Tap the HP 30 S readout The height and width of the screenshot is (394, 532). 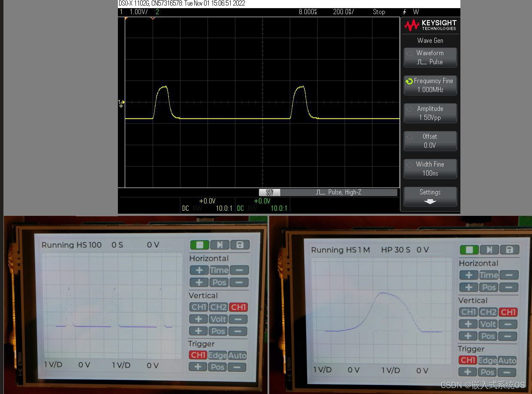(396, 250)
